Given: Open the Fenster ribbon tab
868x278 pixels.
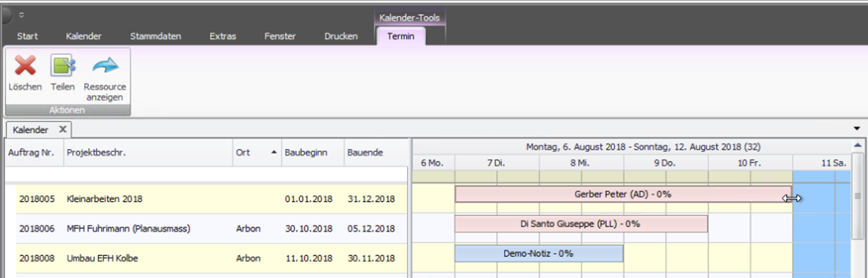Looking at the screenshot, I should coord(280,36).
